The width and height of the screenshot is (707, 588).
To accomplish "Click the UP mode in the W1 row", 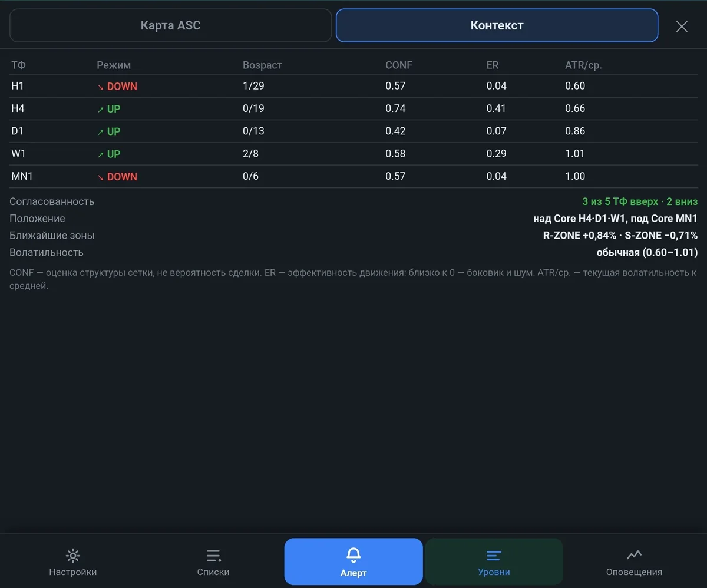I will click(109, 154).
